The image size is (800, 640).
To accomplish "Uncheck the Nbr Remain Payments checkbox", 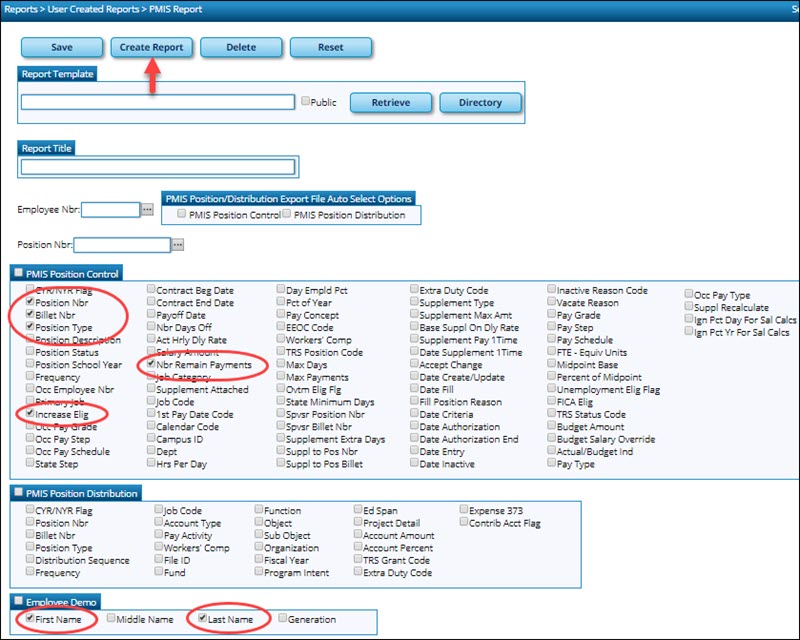I will pos(150,366).
